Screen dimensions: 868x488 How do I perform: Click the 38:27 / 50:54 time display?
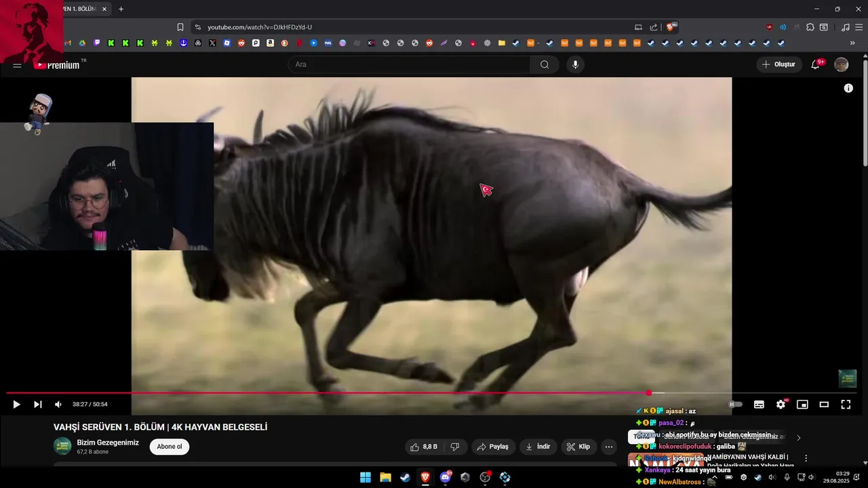tap(90, 404)
